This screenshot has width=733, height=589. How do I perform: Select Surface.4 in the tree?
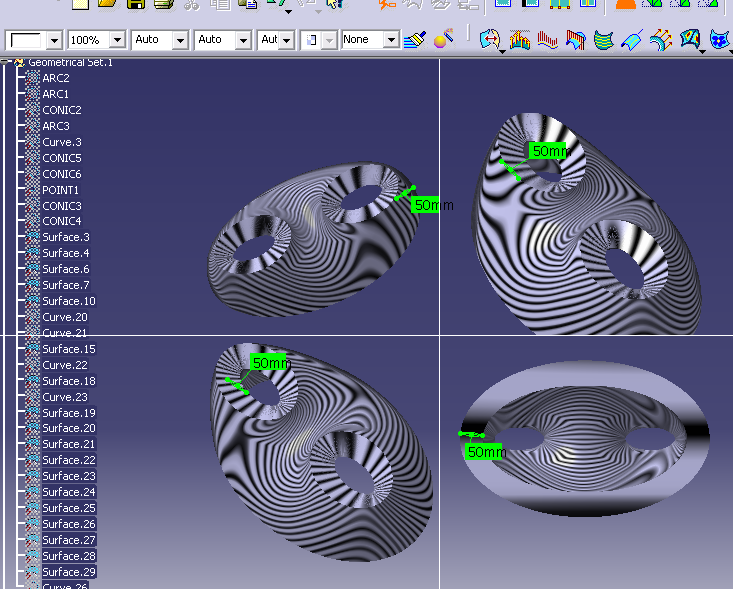click(65, 253)
